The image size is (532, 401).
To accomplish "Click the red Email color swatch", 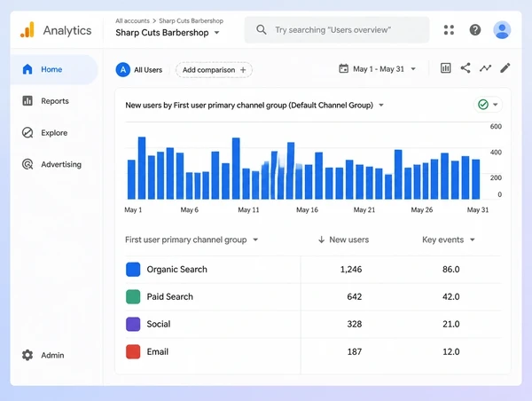I will (133, 352).
